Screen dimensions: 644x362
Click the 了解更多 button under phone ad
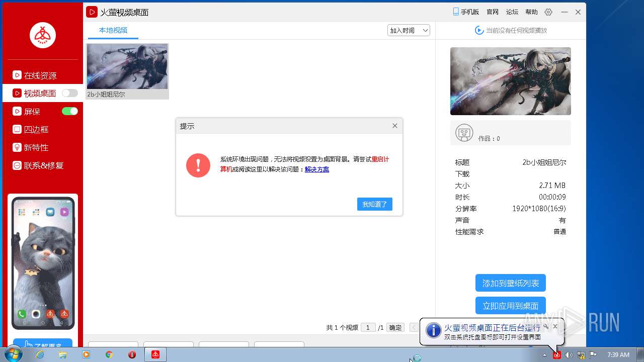click(43, 343)
